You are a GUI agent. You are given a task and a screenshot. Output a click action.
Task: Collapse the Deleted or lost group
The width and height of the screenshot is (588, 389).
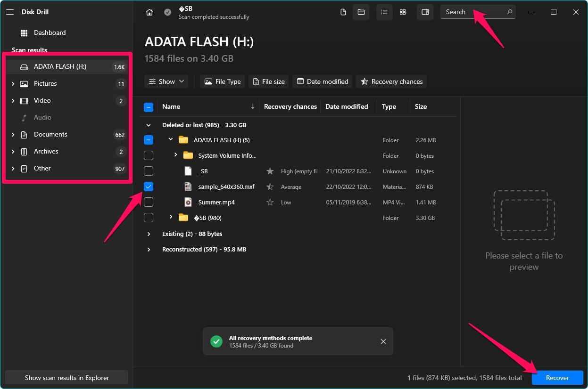tap(149, 125)
